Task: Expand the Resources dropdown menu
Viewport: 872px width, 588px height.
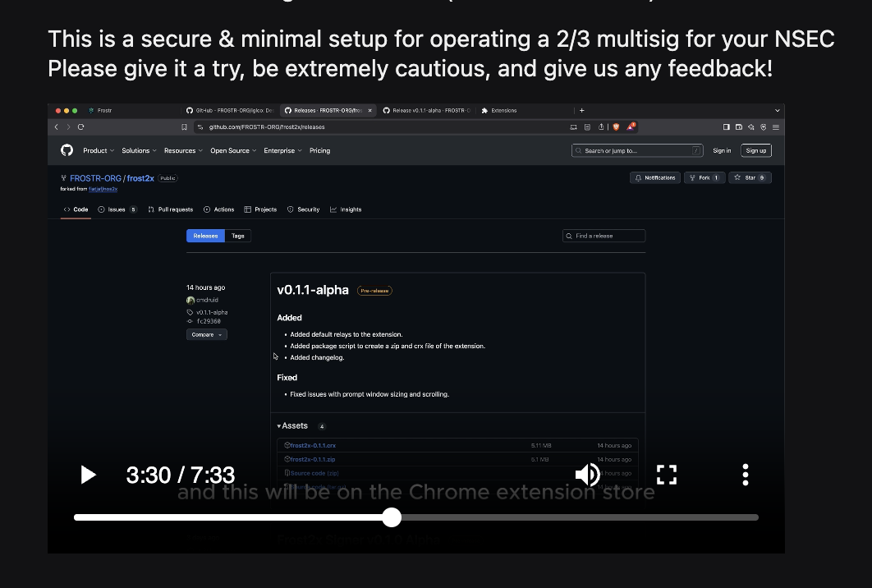Action: pos(183,151)
